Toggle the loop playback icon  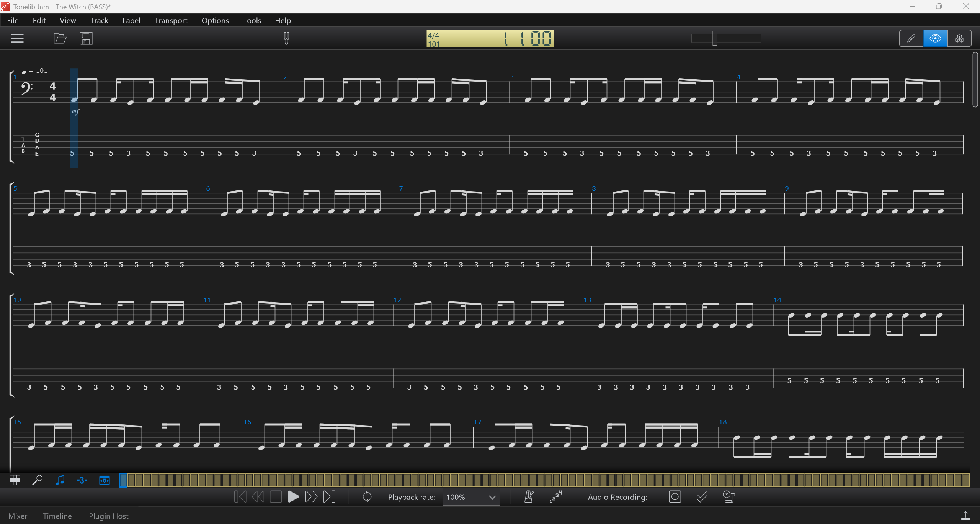[367, 497]
